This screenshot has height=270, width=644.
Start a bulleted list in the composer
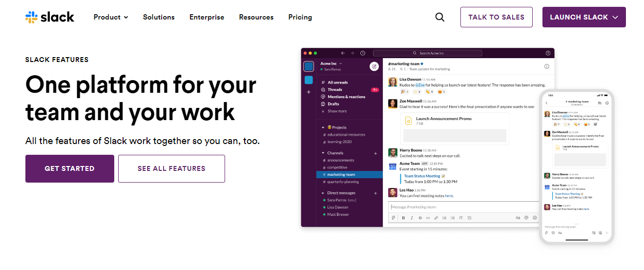click(x=453, y=218)
